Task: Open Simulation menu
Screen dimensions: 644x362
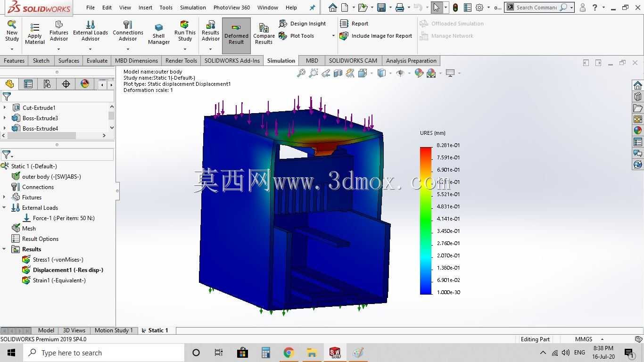Action: tap(193, 8)
